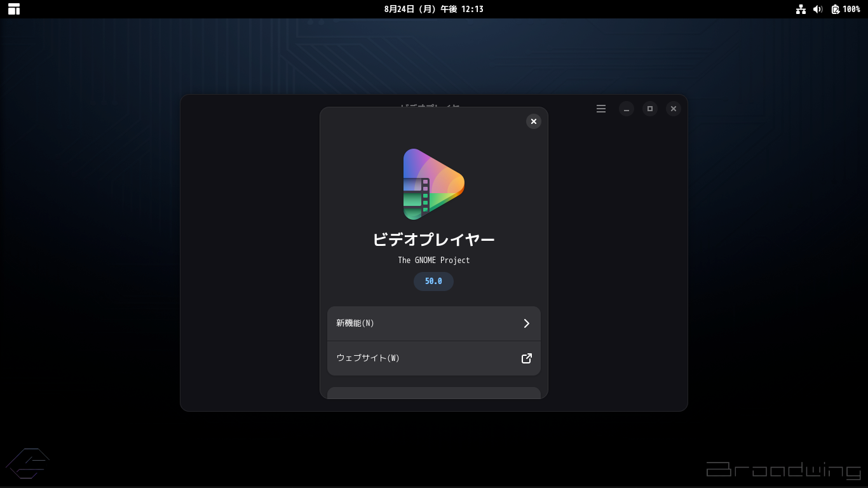
Task: Open the activities overview icon in top bar
Action: [14, 9]
